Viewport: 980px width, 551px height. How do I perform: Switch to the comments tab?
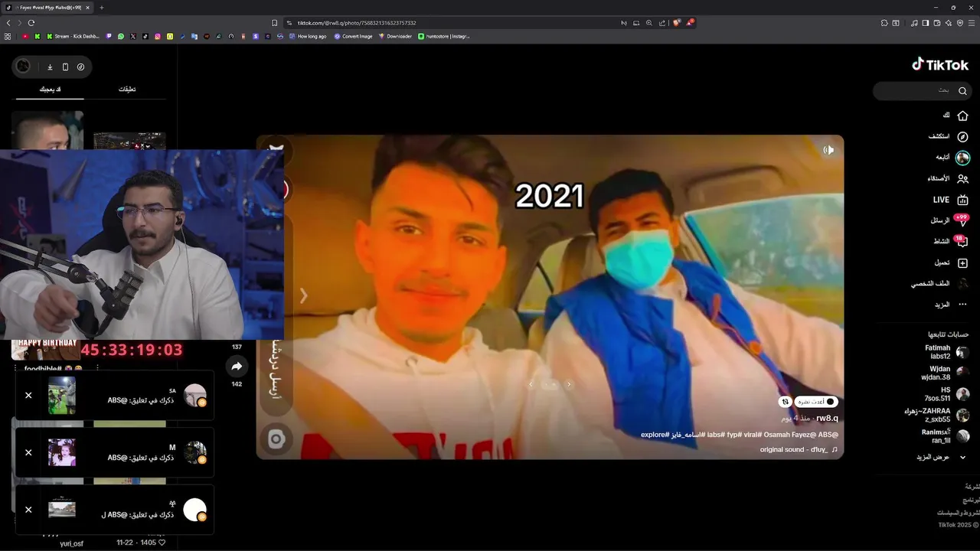(127, 90)
